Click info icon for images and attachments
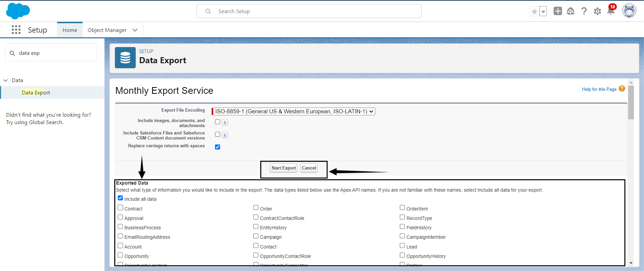The width and height of the screenshot is (644, 271). [x=225, y=122]
